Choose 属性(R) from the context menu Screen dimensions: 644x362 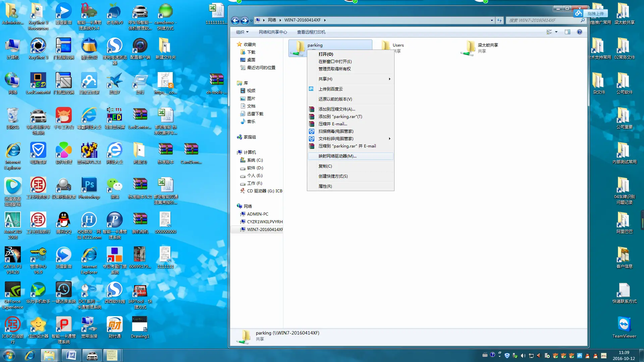tap(325, 186)
